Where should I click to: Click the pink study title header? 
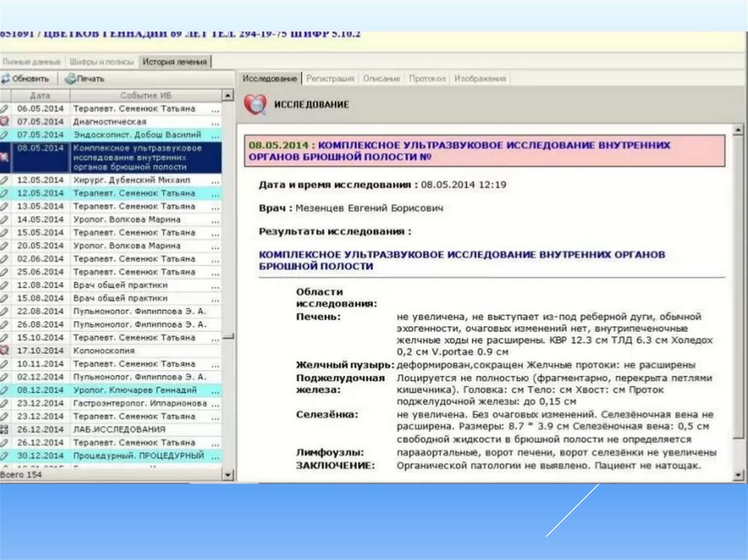pyautogui.click(x=485, y=150)
